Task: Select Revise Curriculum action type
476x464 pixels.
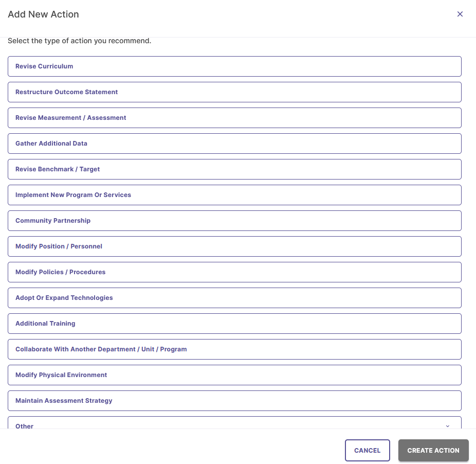Action: (234, 66)
